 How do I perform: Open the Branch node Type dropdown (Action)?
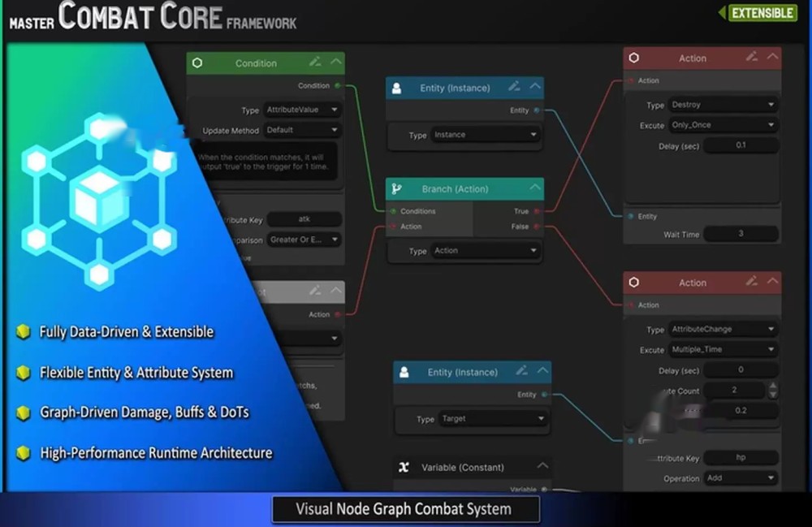pyautogui.click(x=486, y=251)
